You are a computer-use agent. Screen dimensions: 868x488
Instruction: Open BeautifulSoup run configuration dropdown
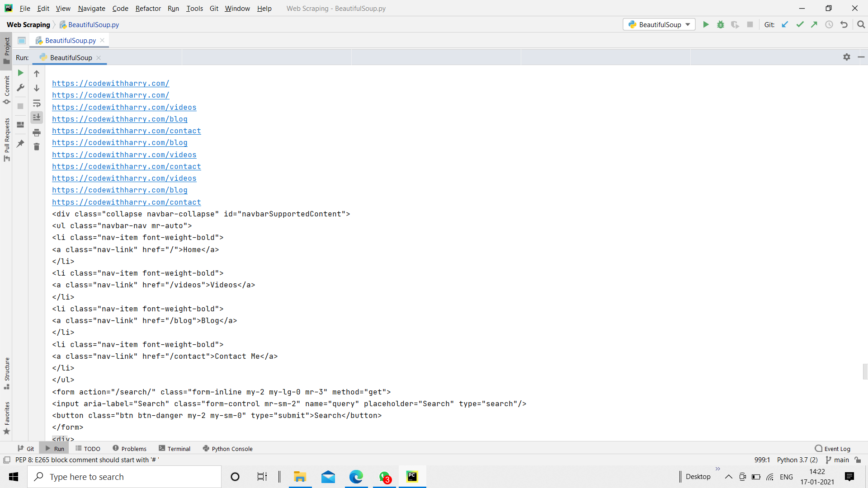659,25
